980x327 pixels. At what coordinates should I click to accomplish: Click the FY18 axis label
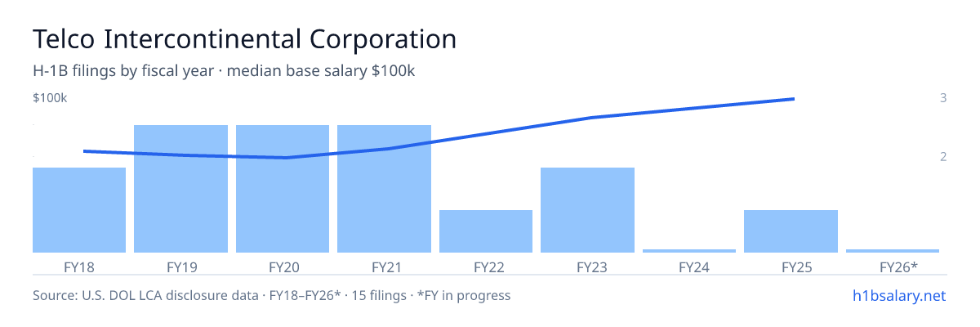pos(79,267)
